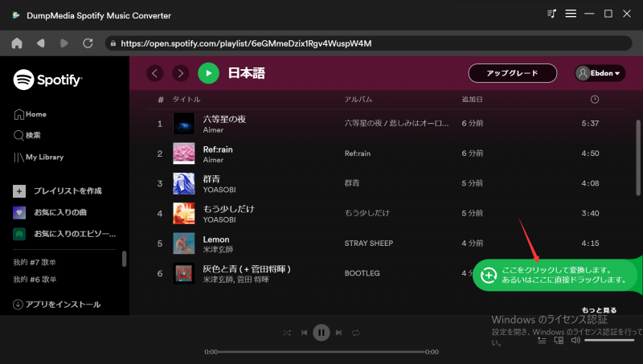Click the タイトル column header
Screen dimensions: 643x364
click(x=186, y=99)
